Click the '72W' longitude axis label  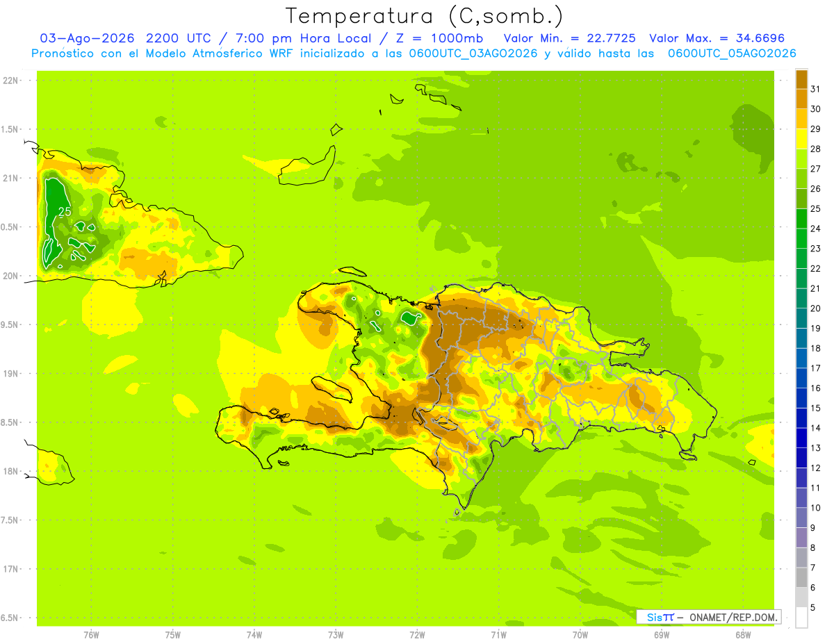(x=417, y=635)
